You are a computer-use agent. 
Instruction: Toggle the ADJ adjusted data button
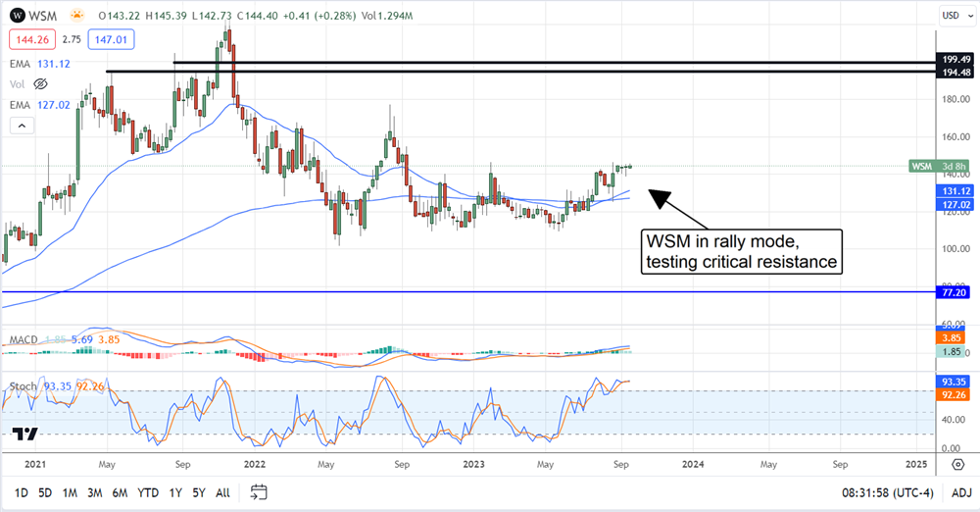click(961, 493)
